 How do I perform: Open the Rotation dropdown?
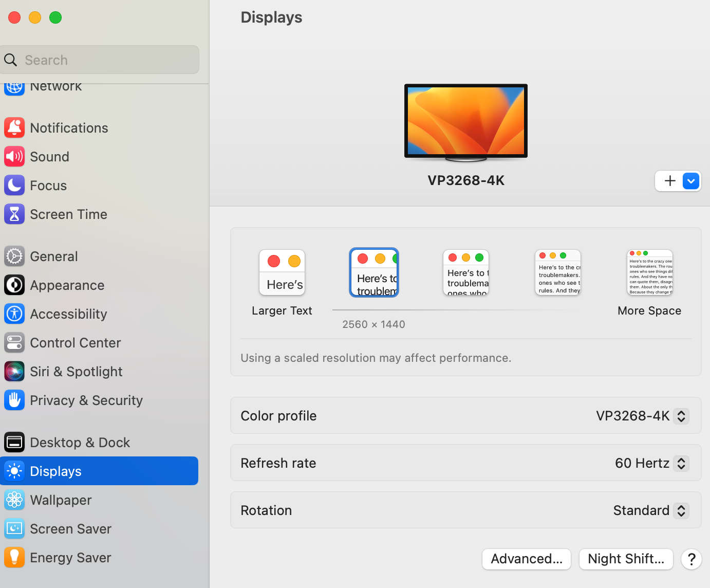[x=681, y=510]
